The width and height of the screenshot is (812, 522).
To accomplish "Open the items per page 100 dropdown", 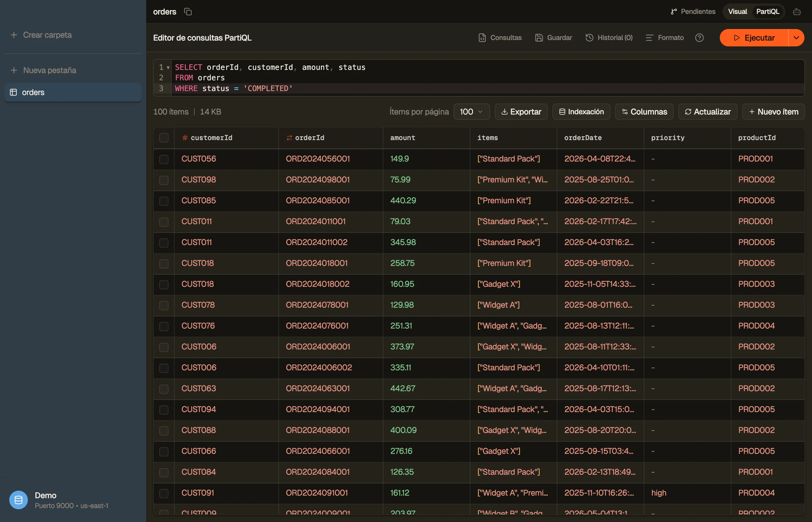I will click(472, 112).
